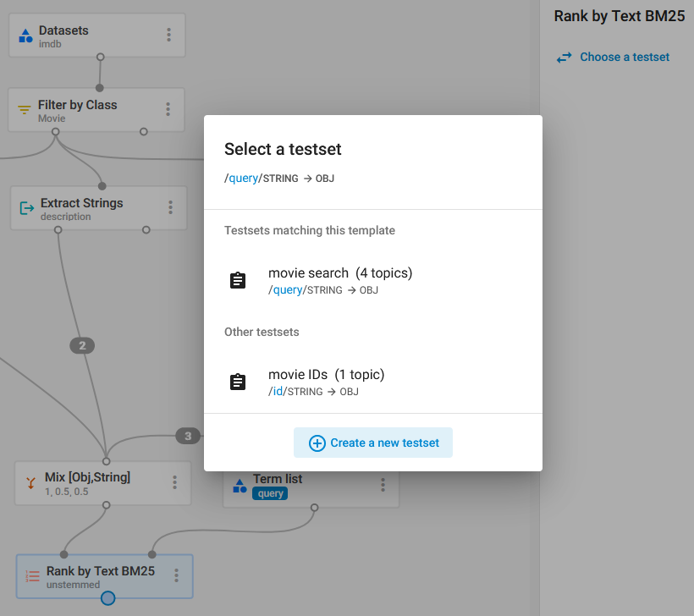Click the Mix [Obj,String] output port

(107, 505)
